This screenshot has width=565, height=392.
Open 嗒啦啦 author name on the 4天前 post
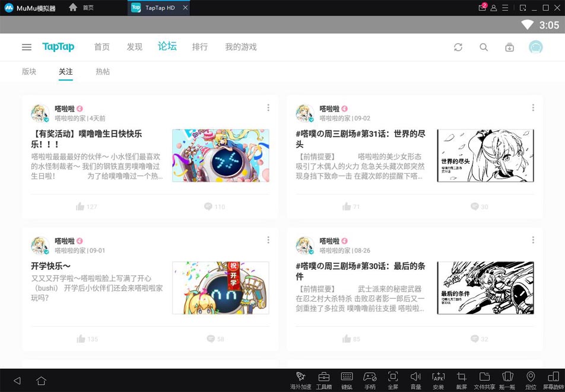pos(65,109)
